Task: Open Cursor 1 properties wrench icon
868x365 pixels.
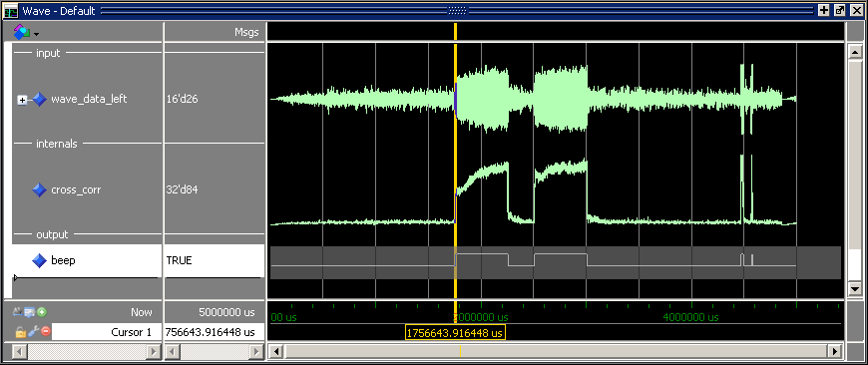Action: (33, 332)
